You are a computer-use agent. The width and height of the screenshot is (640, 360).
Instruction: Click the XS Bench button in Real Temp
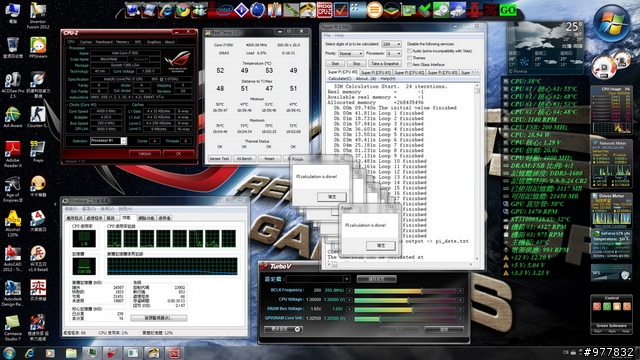[x=244, y=158]
